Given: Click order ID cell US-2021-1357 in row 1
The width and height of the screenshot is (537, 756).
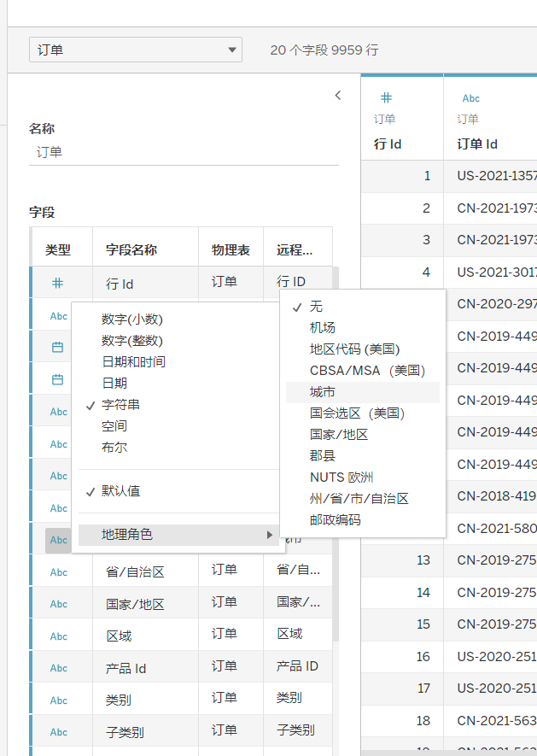Looking at the screenshot, I should [x=490, y=176].
